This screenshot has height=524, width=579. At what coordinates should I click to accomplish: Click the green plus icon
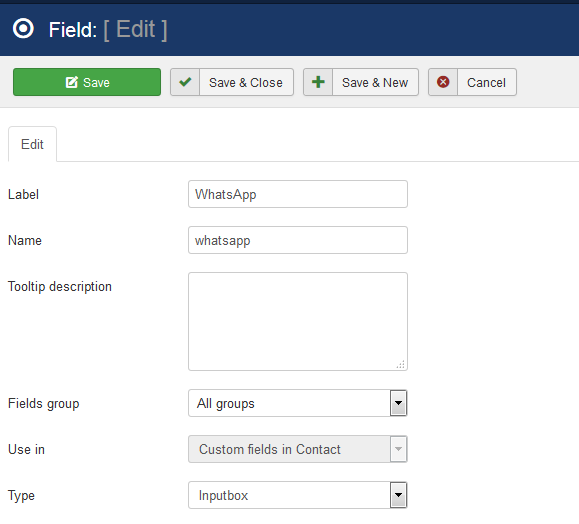pyautogui.click(x=318, y=82)
